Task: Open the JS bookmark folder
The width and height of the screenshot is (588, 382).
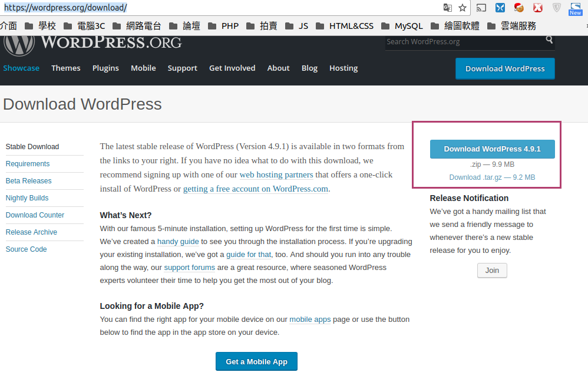Action: coord(296,26)
